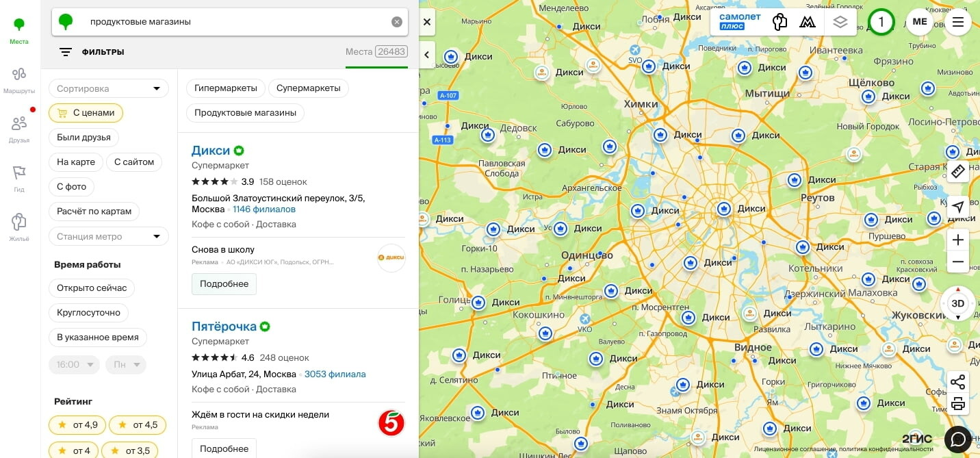
Task: Open the Гид guide section
Action: point(19,179)
